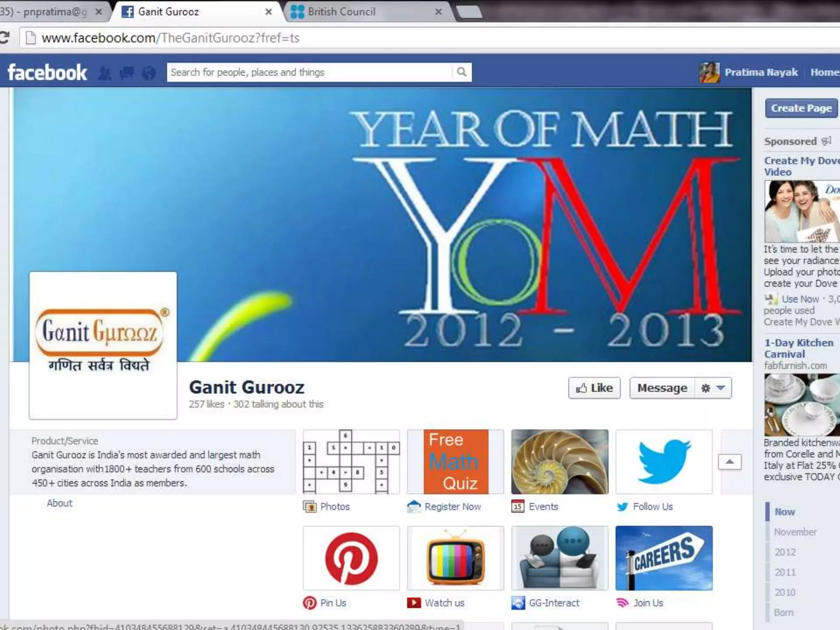The width and height of the screenshot is (840, 630).
Task: Open the messages icon in header
Action: click(x=127, y=73)
